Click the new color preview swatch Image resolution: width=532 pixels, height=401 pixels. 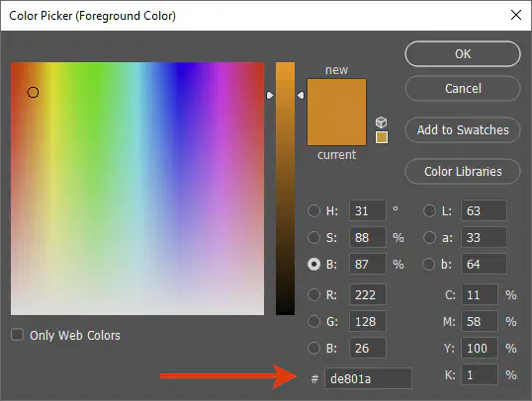coord(336,96)
